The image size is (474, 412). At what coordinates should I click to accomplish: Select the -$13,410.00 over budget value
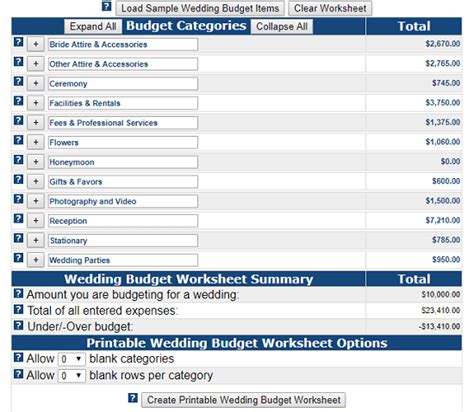439,326
